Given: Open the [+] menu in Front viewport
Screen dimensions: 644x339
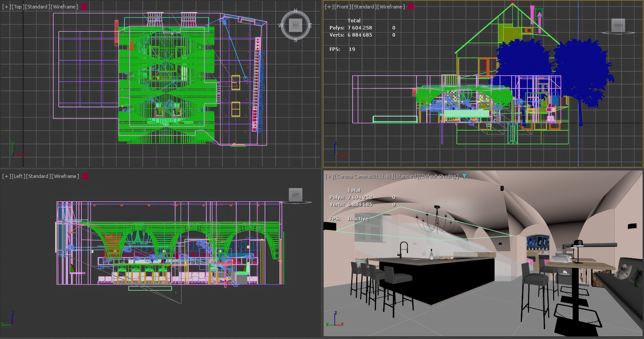Looking at the screenshot, I should pyautogui.click(x=329, y=7).
